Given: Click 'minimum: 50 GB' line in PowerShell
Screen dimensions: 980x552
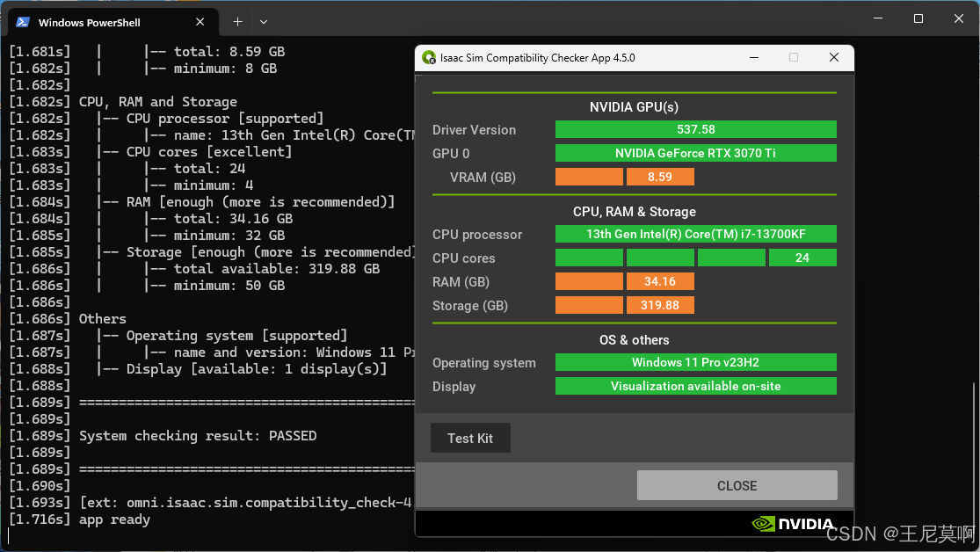Looking at the screenshot, I should [x=229, y=286].
